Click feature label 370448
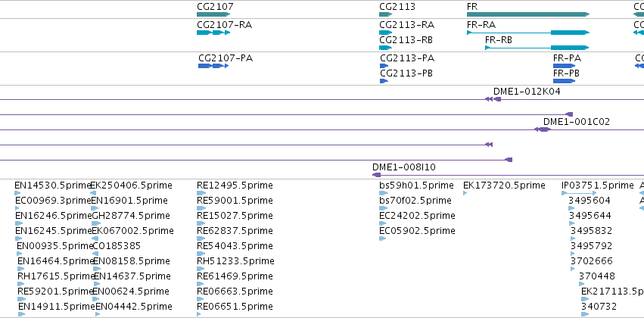644x318 pixels. (x=597, y=277)
